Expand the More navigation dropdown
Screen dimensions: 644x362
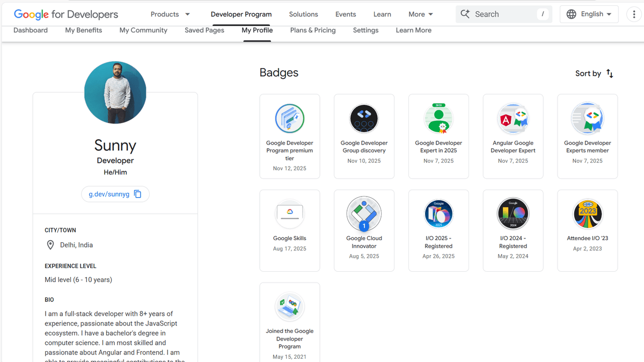point(421,15)
